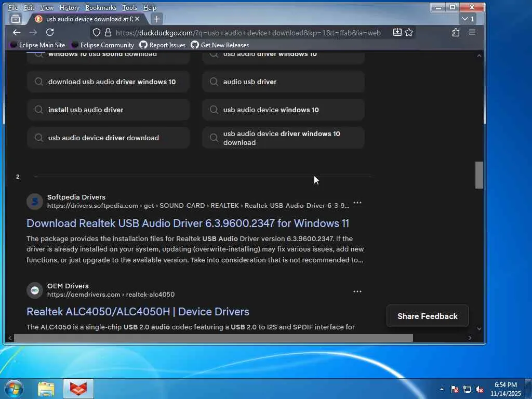
Task: Open more options for OEM Drivers result
Action: pyautogui.click(x=357, y=291)
